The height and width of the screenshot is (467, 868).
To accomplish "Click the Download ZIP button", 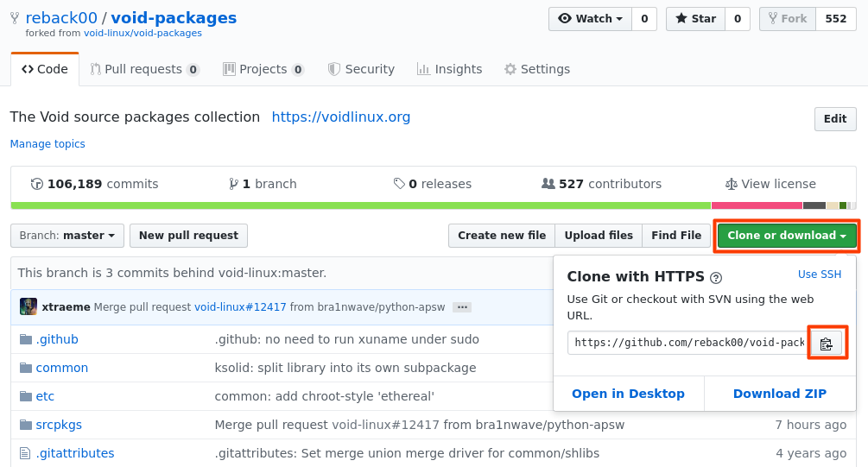I will [779, 394].
